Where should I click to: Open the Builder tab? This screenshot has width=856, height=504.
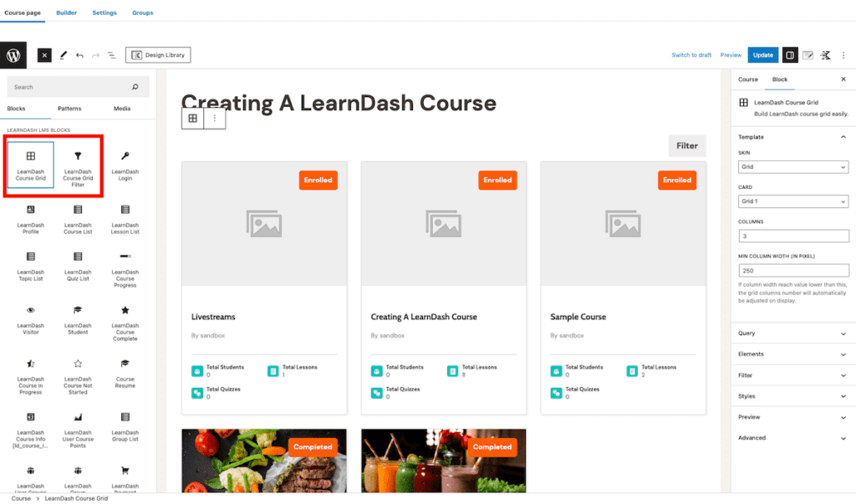[66, 13]
